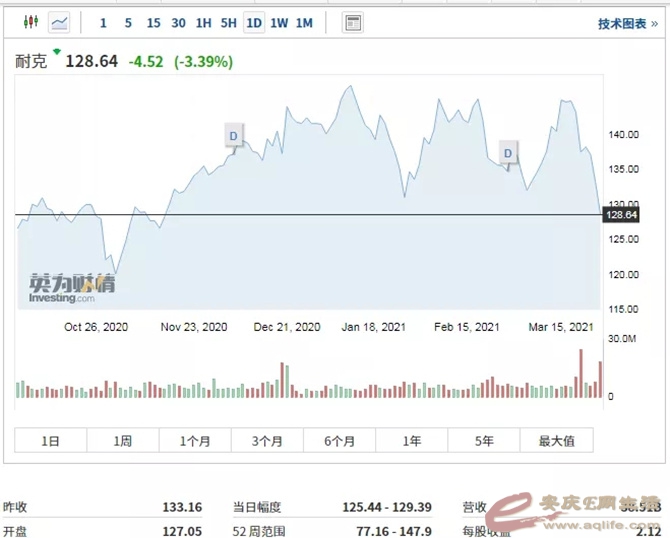This screenshot has height=538, width=670.
Task: Click the first D dividend marker near Dec
Action: [233, 135]
